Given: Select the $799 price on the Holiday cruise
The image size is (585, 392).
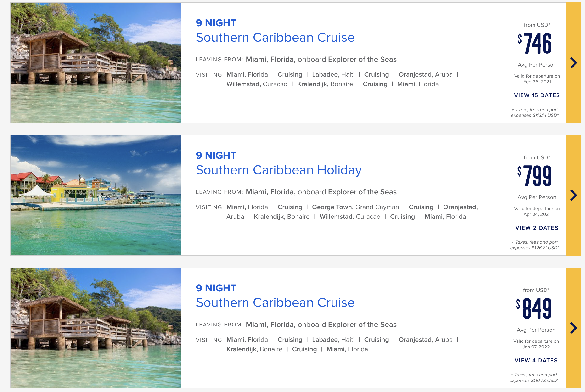Looking at the screenshot, I should (535, 176).
